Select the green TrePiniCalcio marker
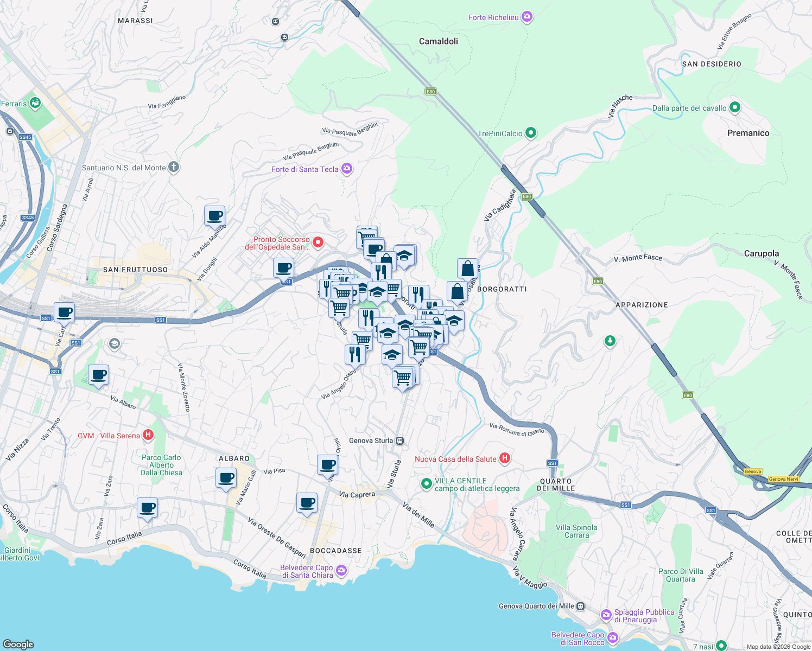This screenshot has height=651, width=812. coord(530,132)
